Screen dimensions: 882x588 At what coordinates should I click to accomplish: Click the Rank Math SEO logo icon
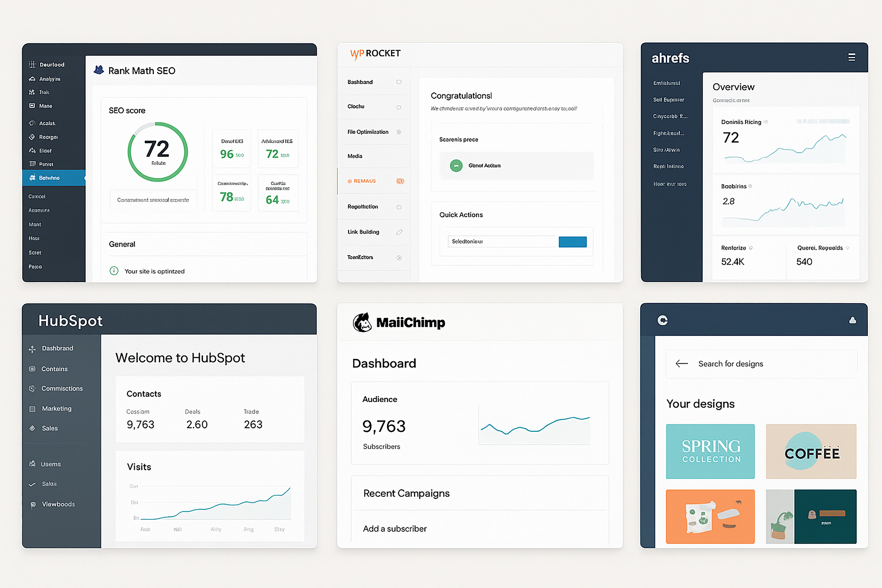click(x=99, y=70)
